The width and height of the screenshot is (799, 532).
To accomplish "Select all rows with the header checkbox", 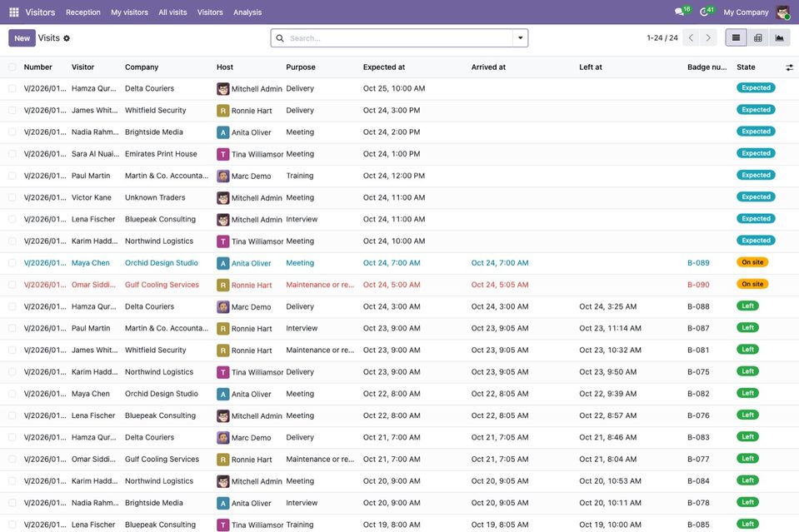I will click(x=12, y=67).
